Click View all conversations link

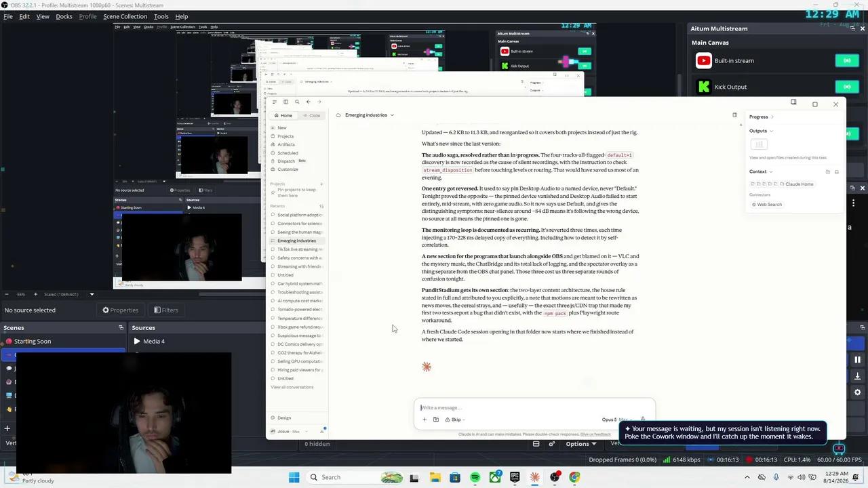292,387
